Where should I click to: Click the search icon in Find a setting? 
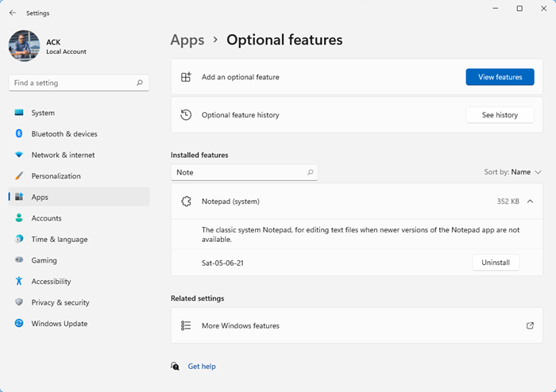140,83
